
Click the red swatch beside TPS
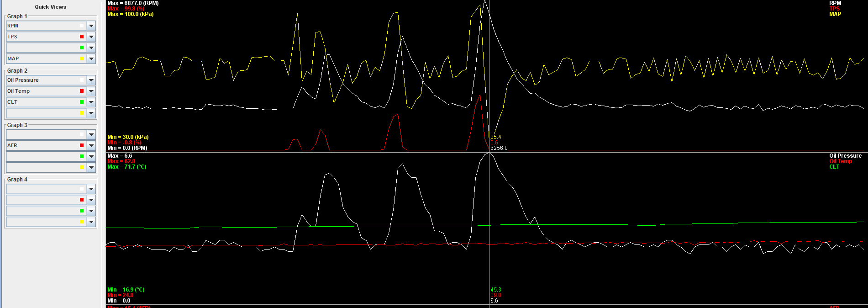point(82,37)
